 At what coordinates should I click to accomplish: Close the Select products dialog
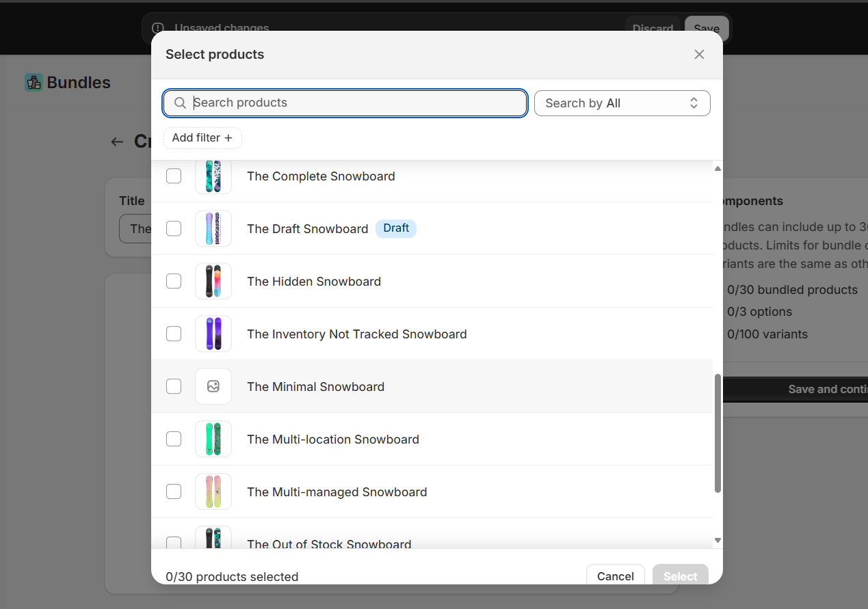coord(699,54)
